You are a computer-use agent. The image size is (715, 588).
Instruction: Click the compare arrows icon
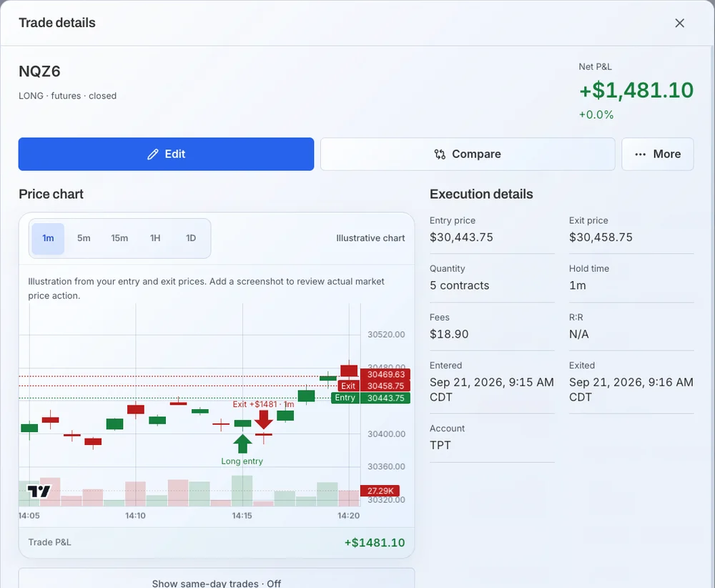[x=440, y=155]
